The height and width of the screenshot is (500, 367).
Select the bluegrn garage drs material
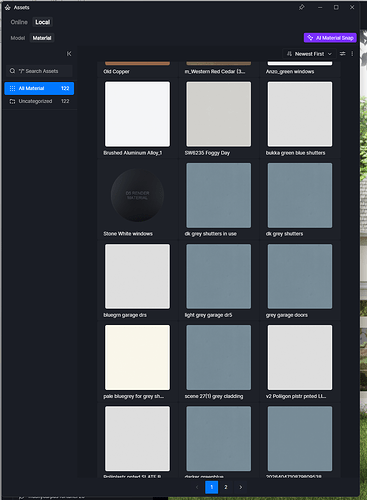point(137,276)
